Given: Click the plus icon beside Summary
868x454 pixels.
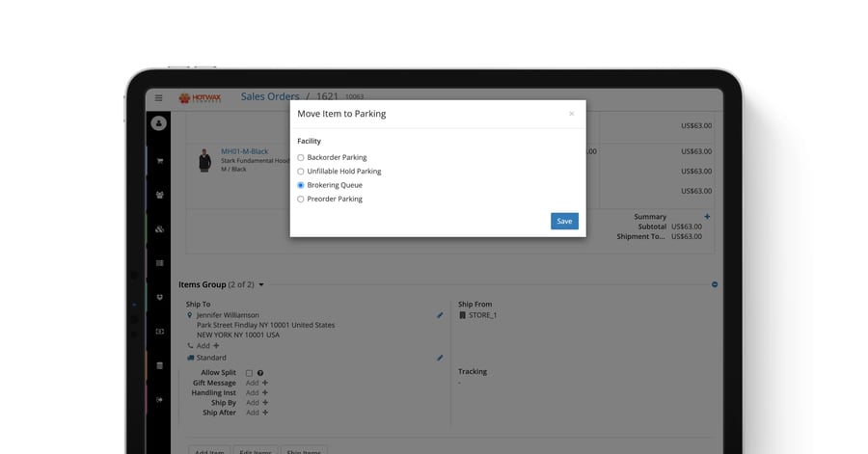Looking at the screenshot, I should point(707,217).
